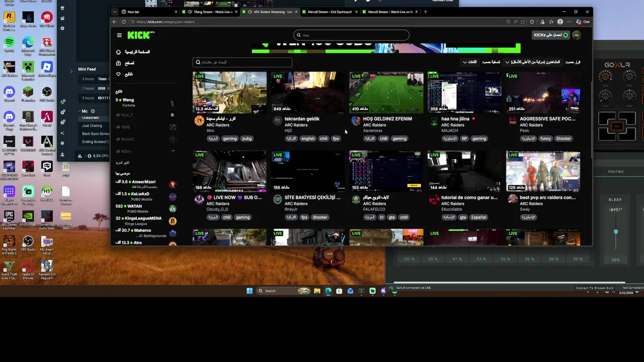Open recommended channel Maherco
644x362 pixels.
coord(145,233)
